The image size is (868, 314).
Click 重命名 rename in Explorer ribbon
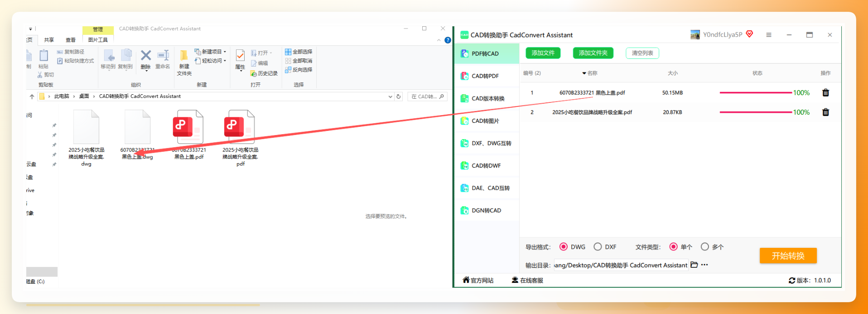(163, 60)
